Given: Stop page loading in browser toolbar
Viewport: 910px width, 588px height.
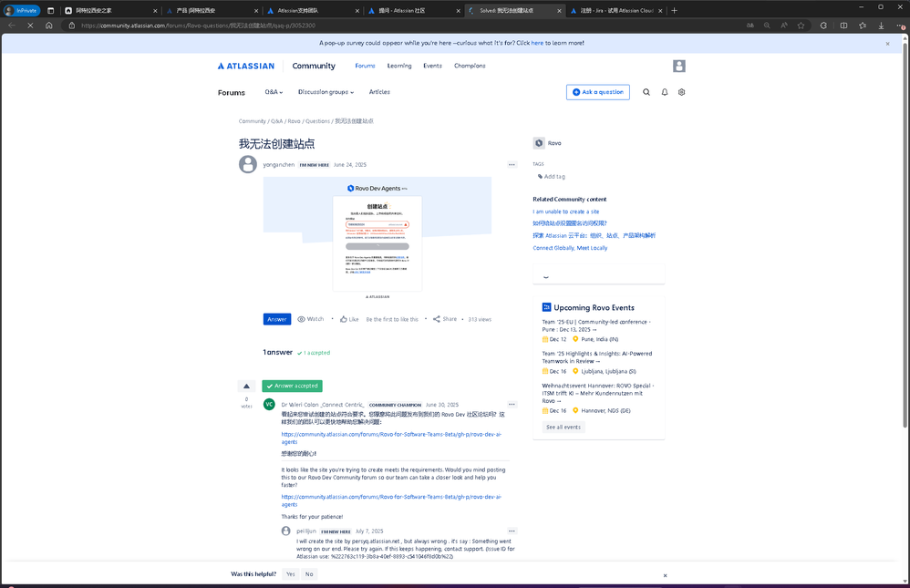Looking at the screenshot, I should click(30, 26).
